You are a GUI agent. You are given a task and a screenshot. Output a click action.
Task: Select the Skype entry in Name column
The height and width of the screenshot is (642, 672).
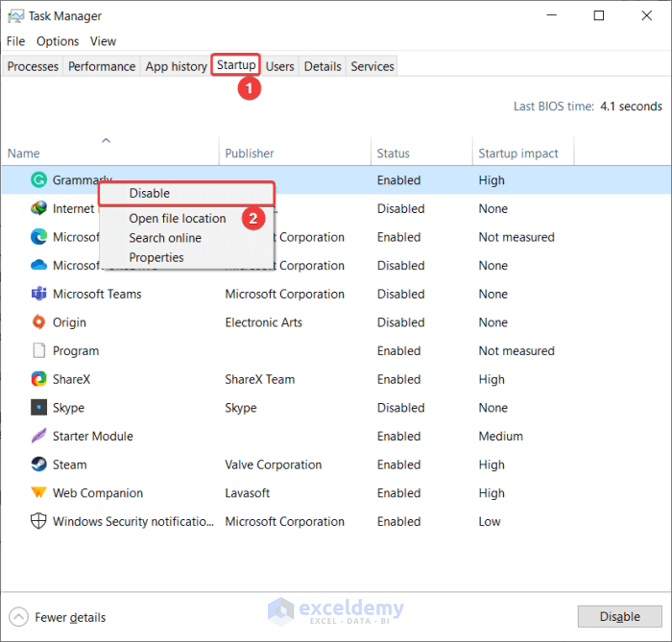pyautogui.click(x=68, y=408)
